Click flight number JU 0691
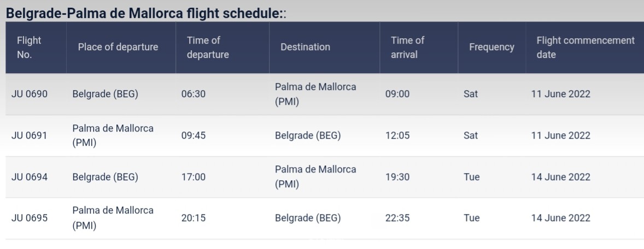644x249 pixels. coord(29,135)
